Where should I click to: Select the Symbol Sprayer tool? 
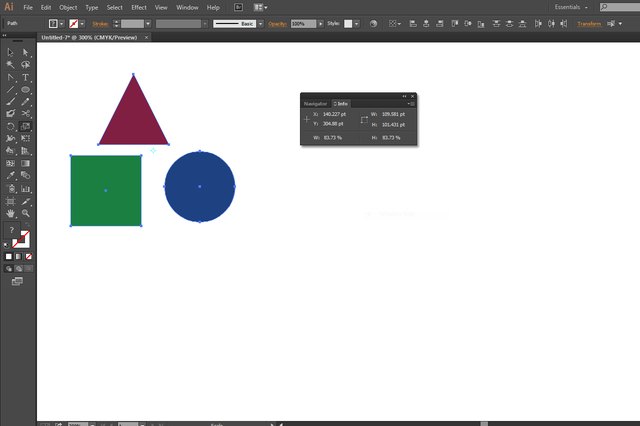click(10, 189)
